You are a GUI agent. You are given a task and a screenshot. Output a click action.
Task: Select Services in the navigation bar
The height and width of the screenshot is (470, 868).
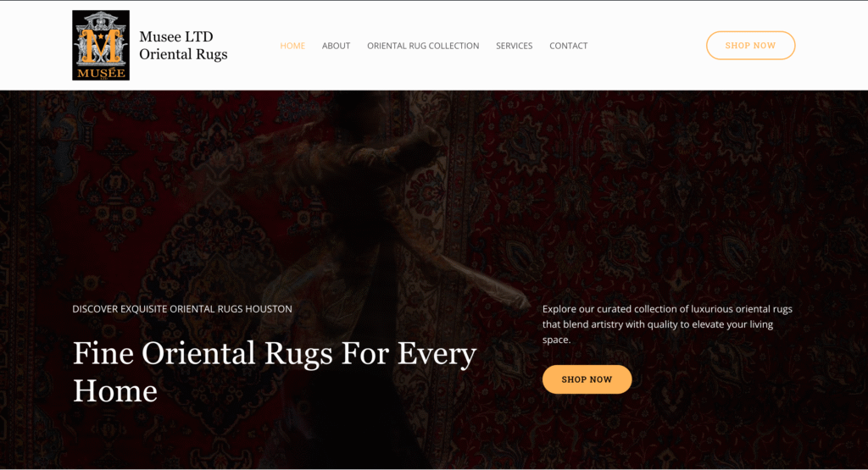[515, 46]
